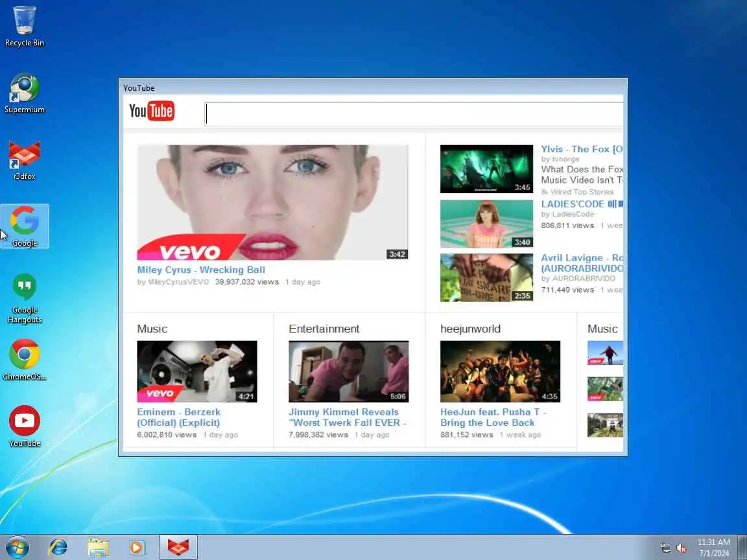This screenshot has width=747, height=560.
Task: Click the Show desktop button on taskbar
Action: click(x=742, y=547)
